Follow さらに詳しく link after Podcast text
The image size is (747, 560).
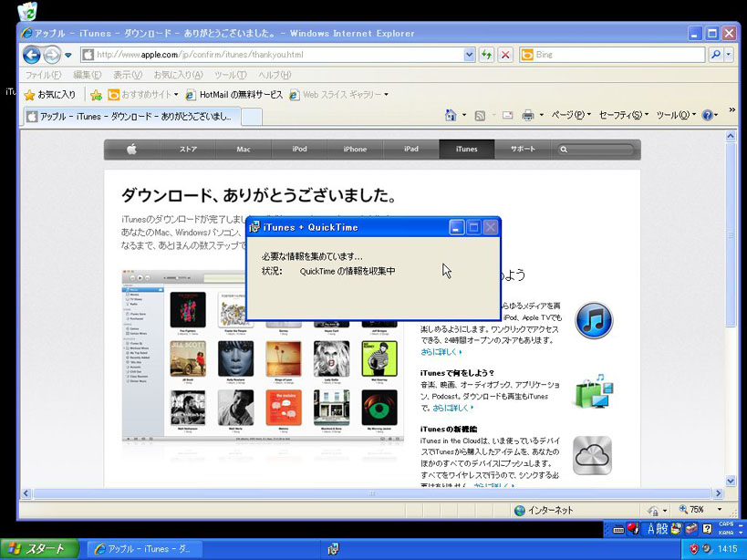click(x=452, y=408)
